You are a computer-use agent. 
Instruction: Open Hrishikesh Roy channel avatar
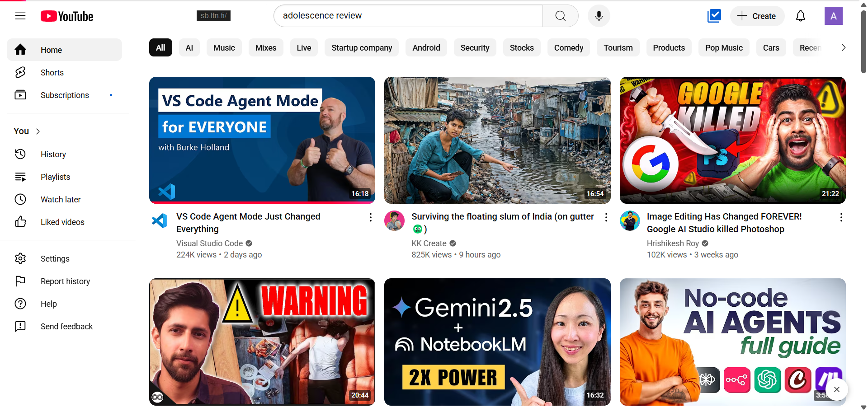[x=630, y=220]
